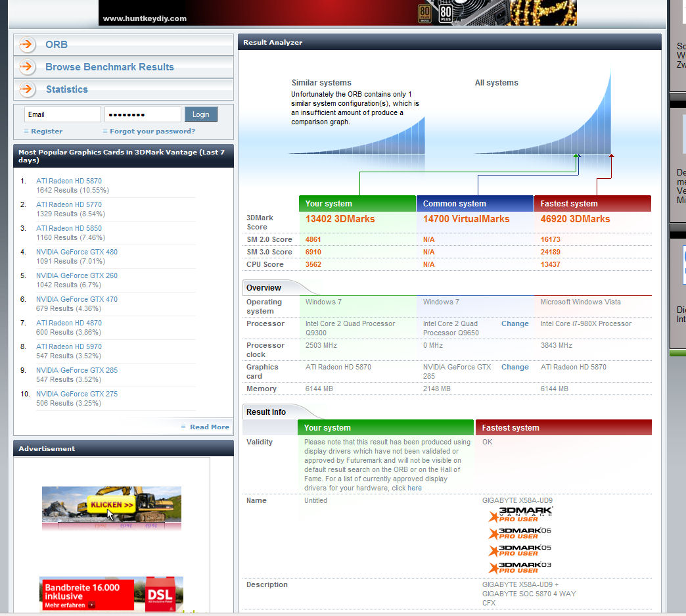
Task: Click the Result Analyzer panel header
Action: [449, 43]
